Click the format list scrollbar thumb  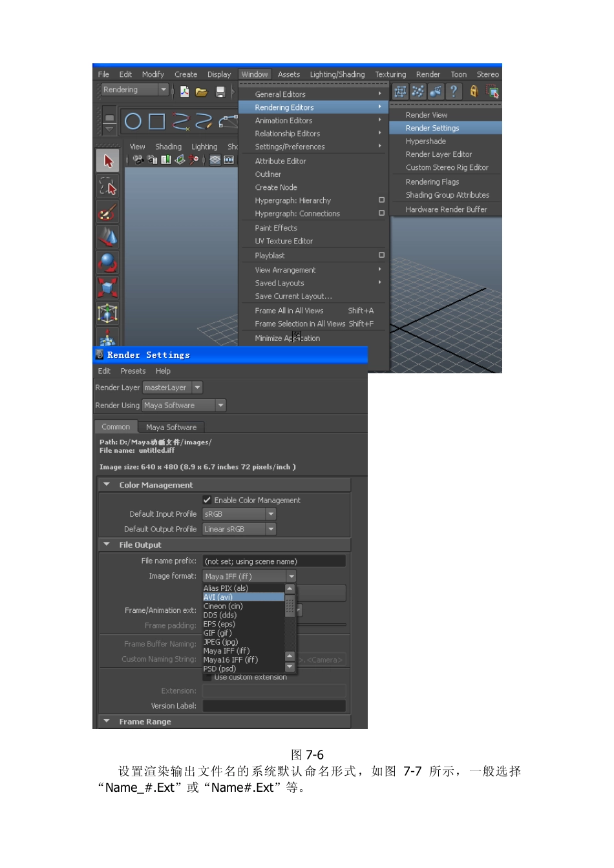click(290, 604)
